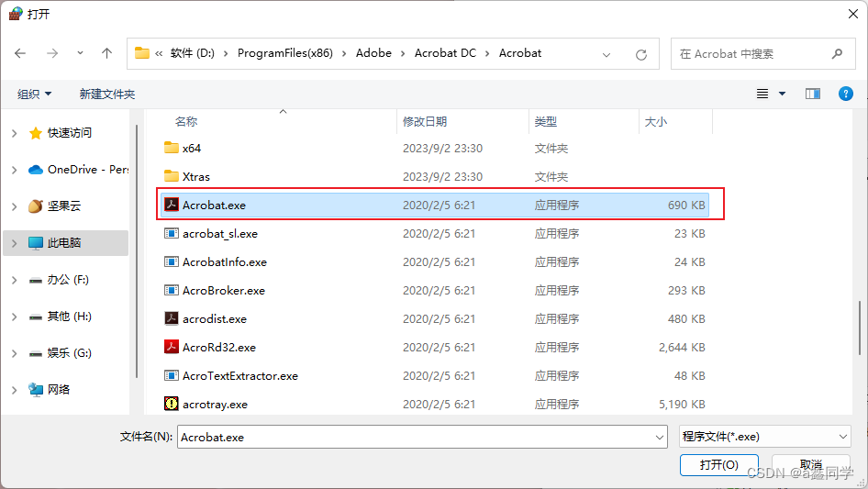Expand the 此电脑 tree node

click(15, 243)
